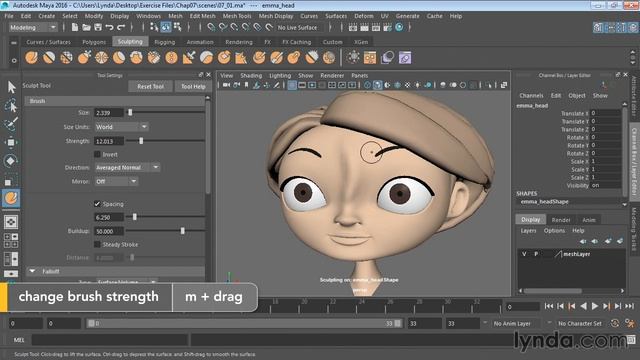Viewport: 640px width, 360px height.
Task: Select the Smooth tool on the shelf
Action: pos(49,58)
